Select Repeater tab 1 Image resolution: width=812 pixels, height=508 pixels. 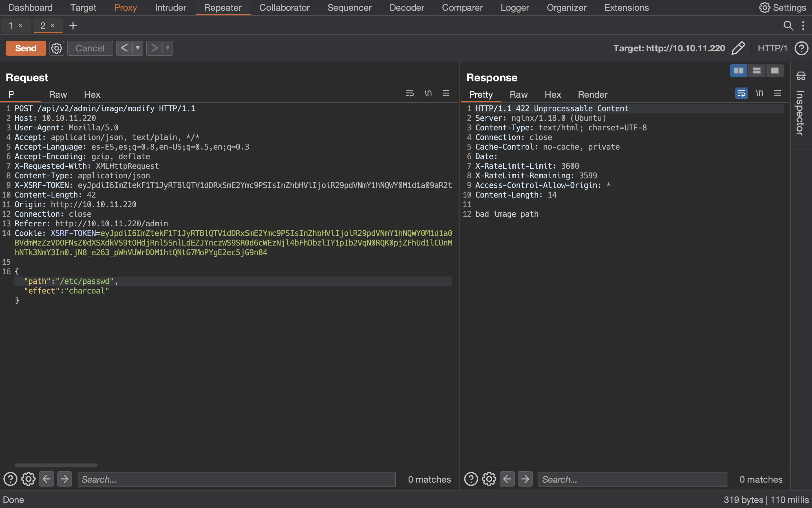(x=11, y=25)
